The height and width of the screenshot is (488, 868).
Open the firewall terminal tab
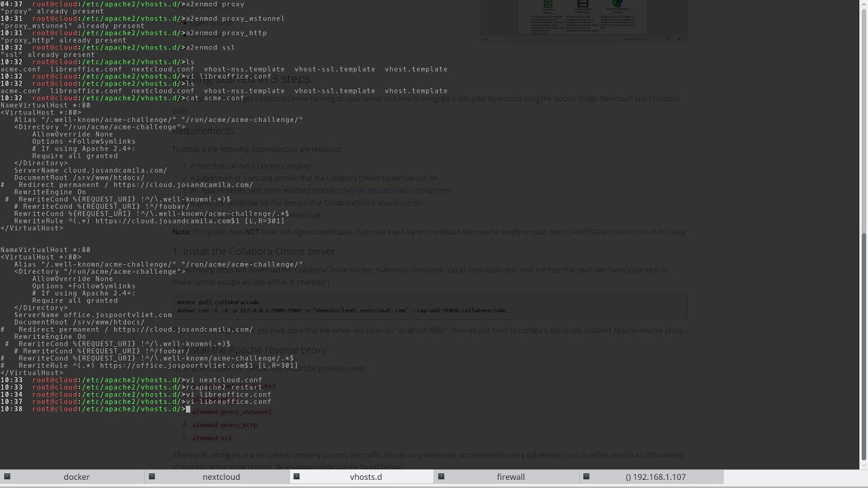pyautogui.click(x=506, y=477)
